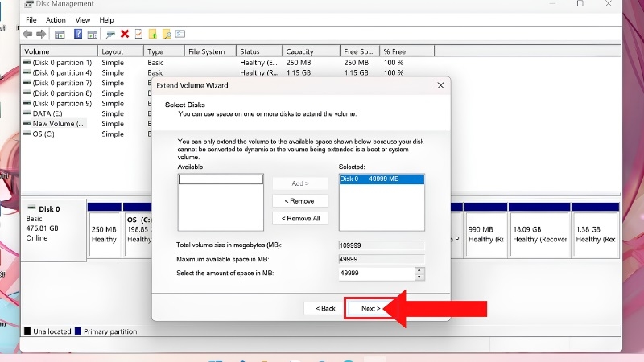The width and height of the screenshot is (644, 362).
Task: Close the Extend Volume Wizard dialog
Action: coord(440,85)
